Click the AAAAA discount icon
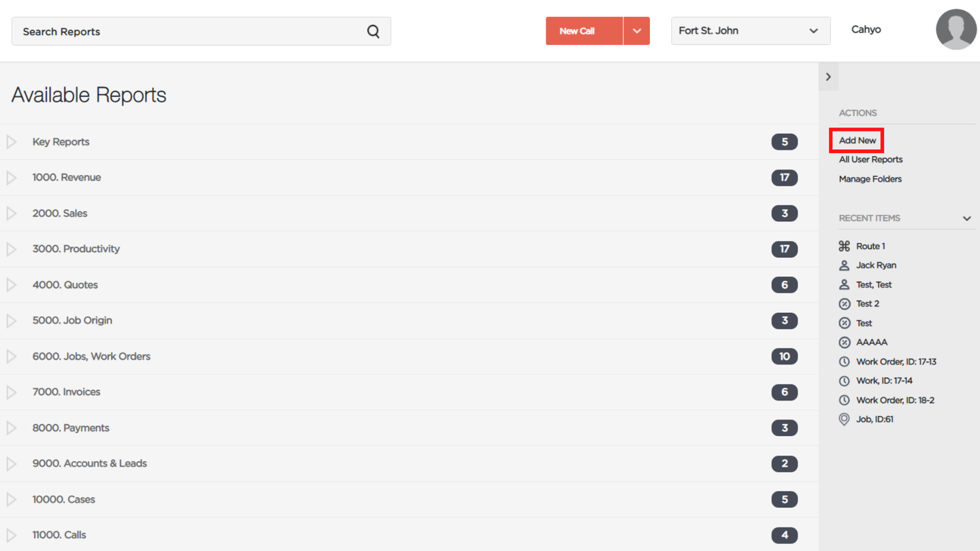Screen dimensions: 980x551 [844, 342]
